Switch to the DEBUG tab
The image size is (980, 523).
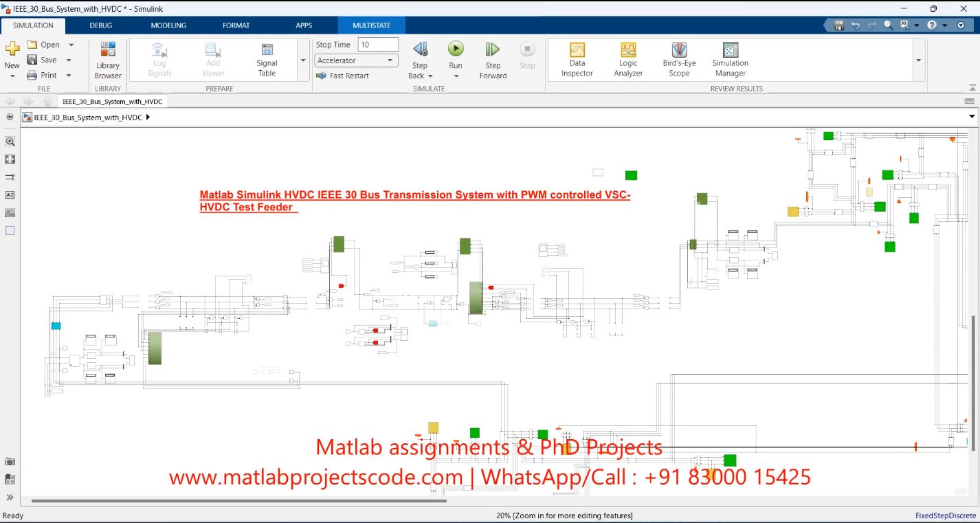click(100, 25)
